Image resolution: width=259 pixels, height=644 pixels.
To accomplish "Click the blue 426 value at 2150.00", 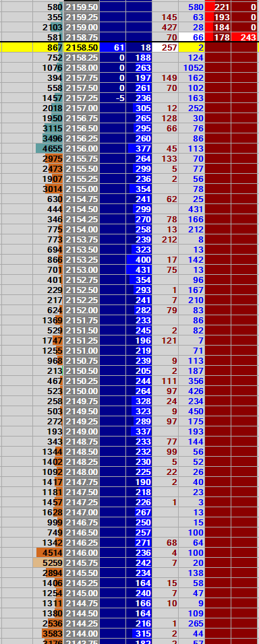I will point(192,391).
